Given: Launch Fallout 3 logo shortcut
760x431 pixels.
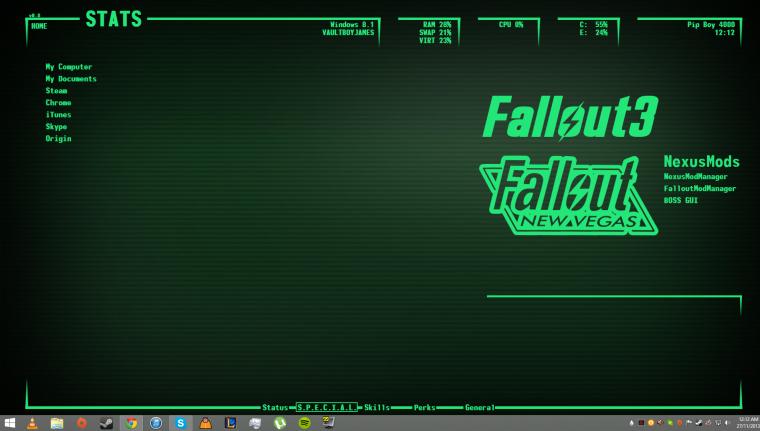Looking at the screenshot, I should [570, 117].
